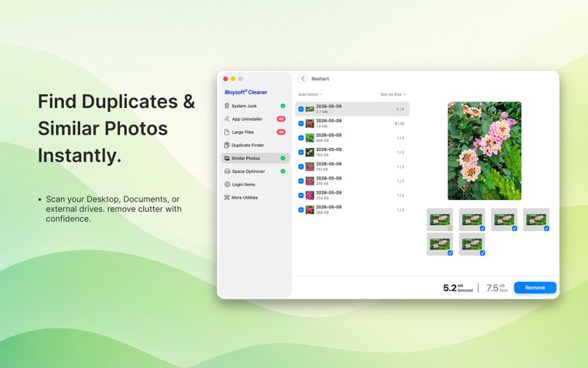
Task: Click the Login Items sidebar icon
Action: 227,185
